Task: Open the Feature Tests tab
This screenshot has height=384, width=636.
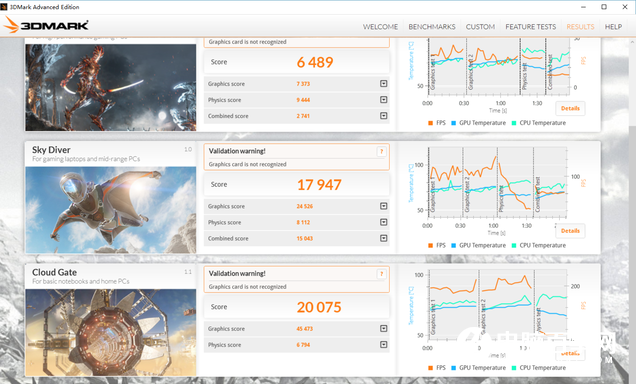Action: (531, 27)
